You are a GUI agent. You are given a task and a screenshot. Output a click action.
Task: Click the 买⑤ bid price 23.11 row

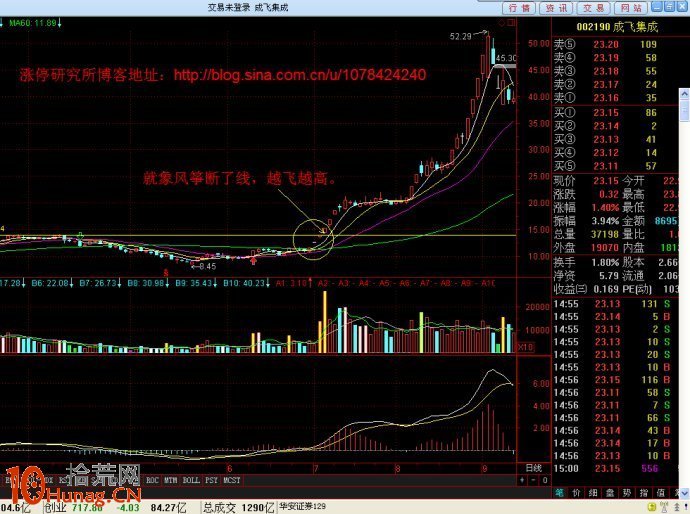(x=606, y=166)
